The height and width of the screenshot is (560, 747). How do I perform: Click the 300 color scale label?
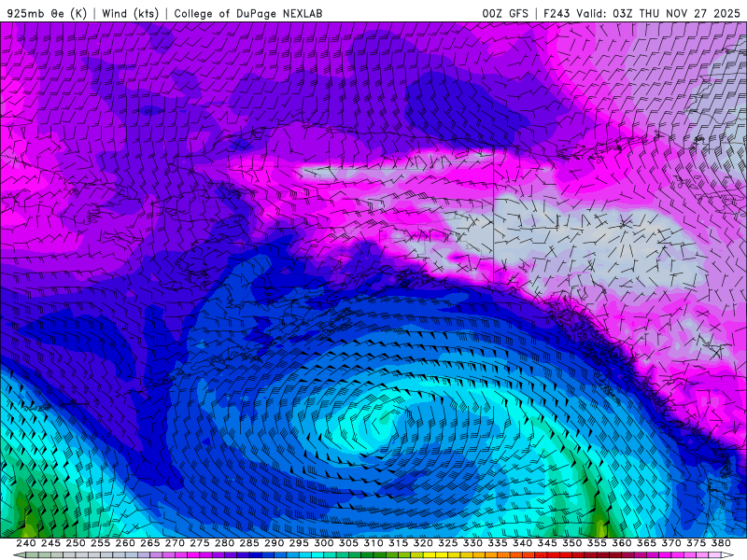pos(323,543)
